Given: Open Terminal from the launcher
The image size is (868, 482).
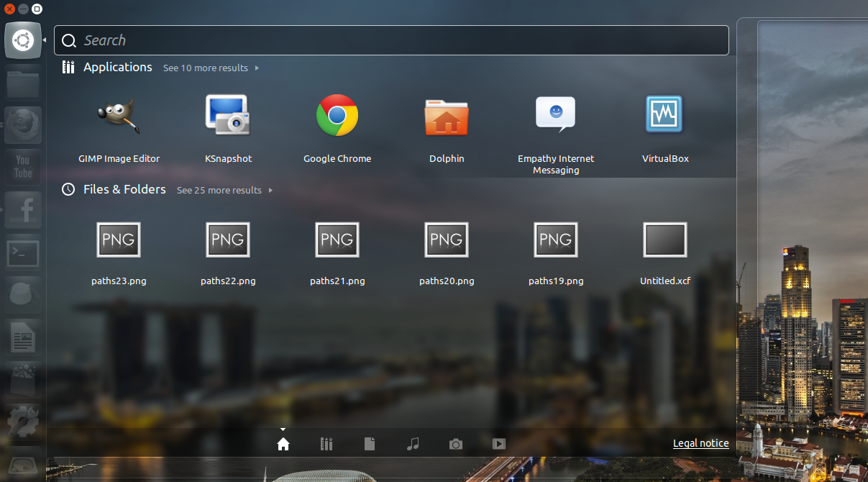Looking at the screenshot, I should tap(23, 253).
